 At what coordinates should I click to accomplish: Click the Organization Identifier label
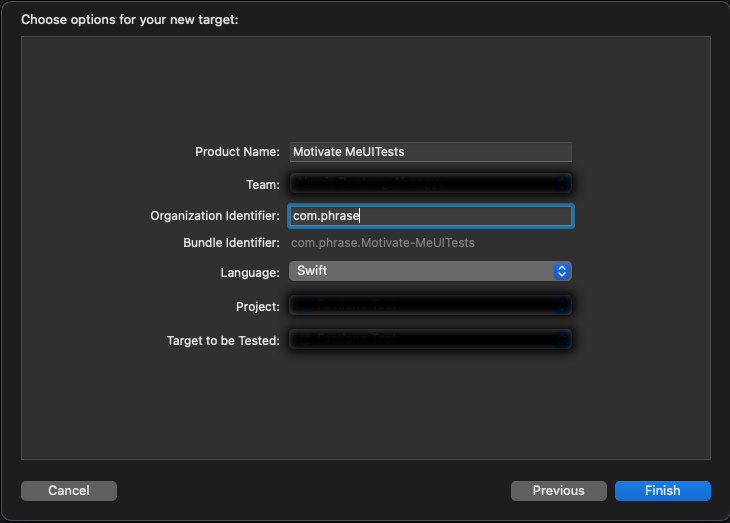215,216
